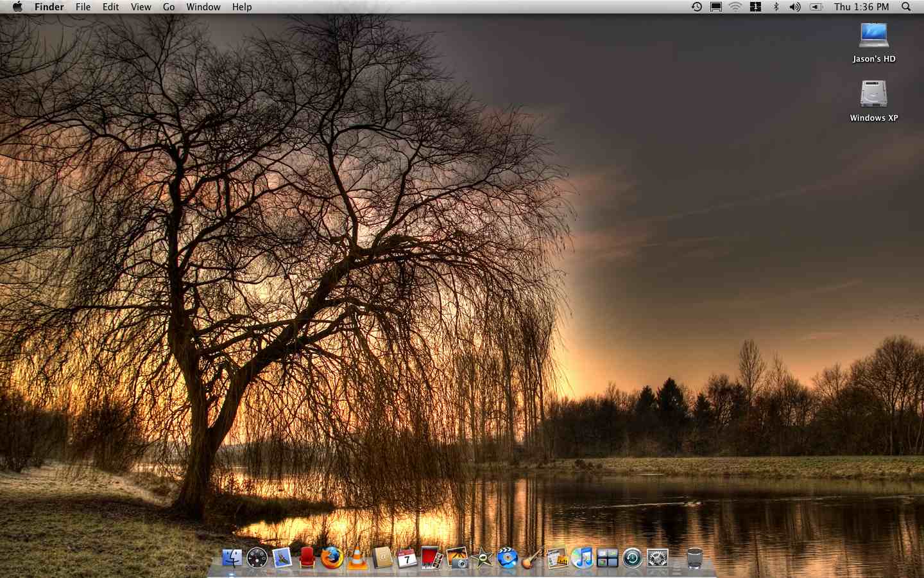Screen dimensions: 924x578
Task: Launch GarageBand guitar icon
Action: coord(532,558)
